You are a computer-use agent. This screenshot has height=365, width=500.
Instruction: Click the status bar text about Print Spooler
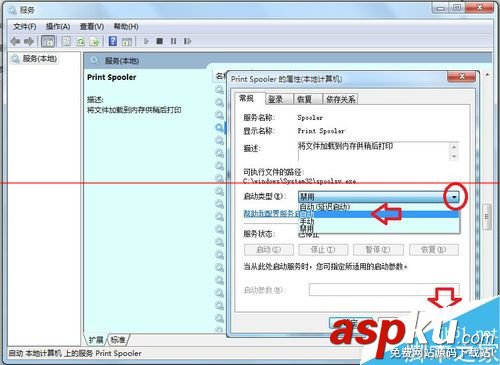[75, 353]
